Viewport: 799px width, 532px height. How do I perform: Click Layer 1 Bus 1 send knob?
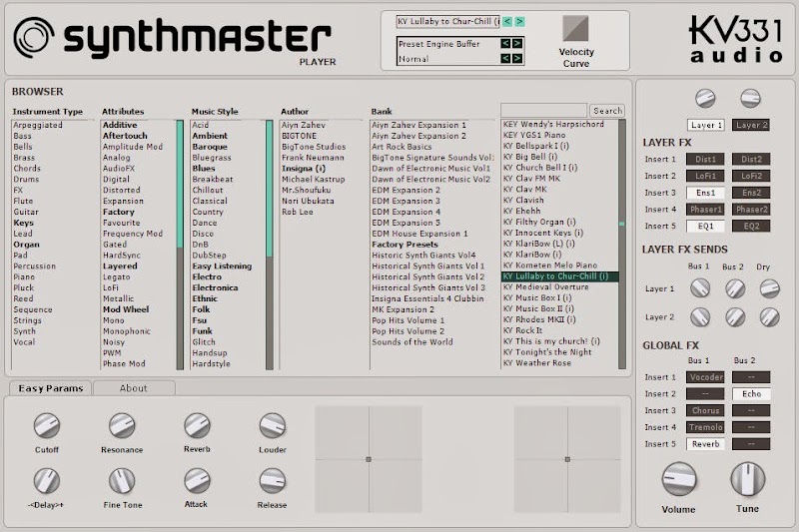pyautogui.click(x=700, y=288)
